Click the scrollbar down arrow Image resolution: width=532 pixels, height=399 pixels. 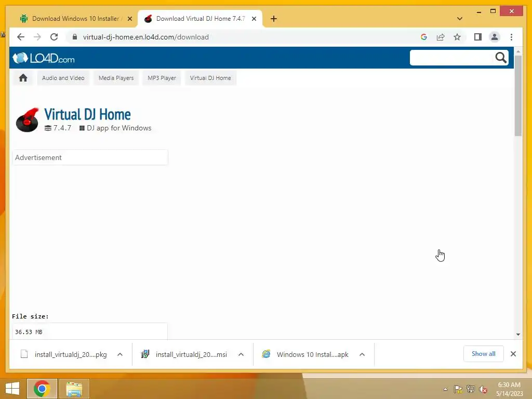518,335
